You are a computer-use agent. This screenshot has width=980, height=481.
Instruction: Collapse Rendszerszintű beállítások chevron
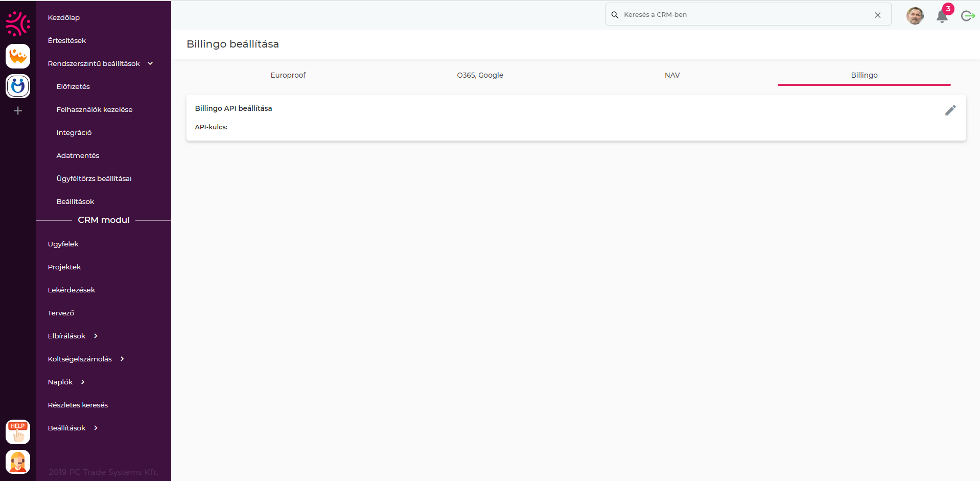(x=150, y=63)
